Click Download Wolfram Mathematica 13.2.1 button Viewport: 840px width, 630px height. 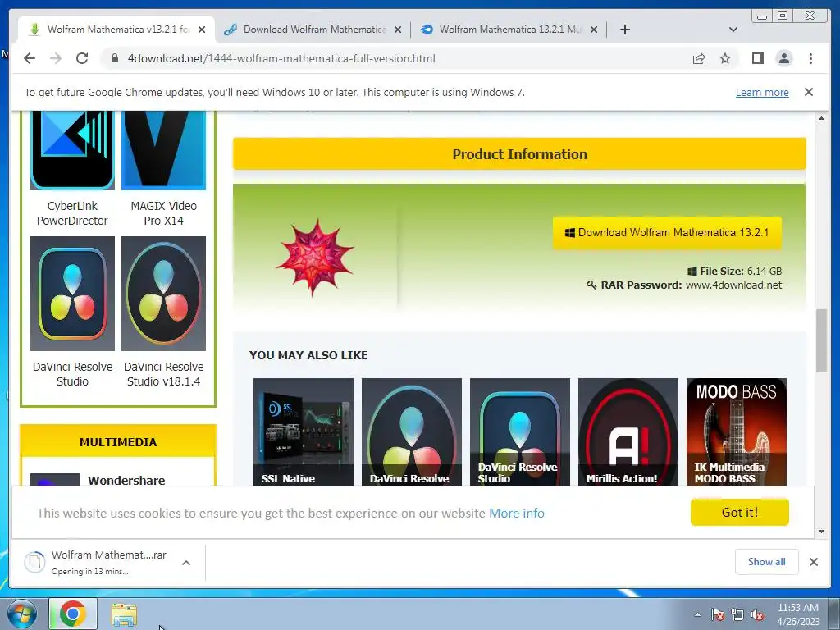tap(667, 232)
